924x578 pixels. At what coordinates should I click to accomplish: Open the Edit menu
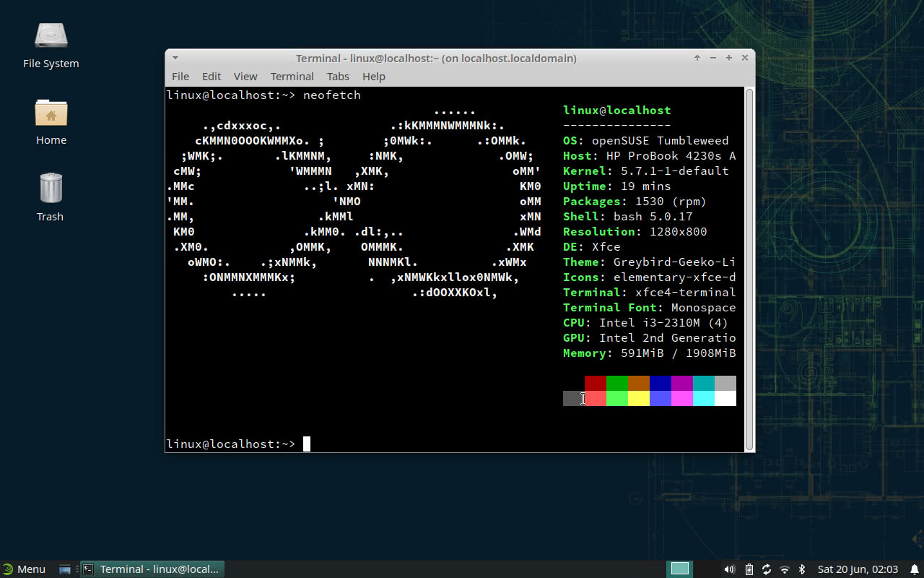click(x=211, y=76)
